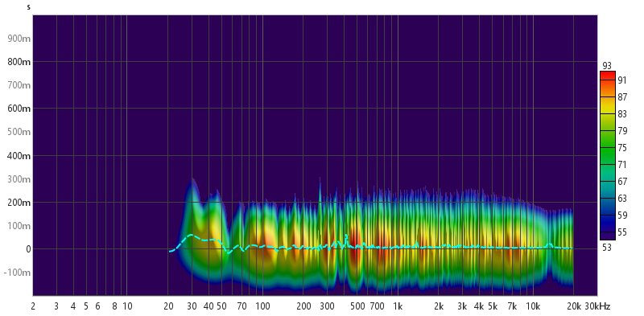Click the -100m time axis label
This screenshot has height=316, width=644.
click(x=18, y=273)
